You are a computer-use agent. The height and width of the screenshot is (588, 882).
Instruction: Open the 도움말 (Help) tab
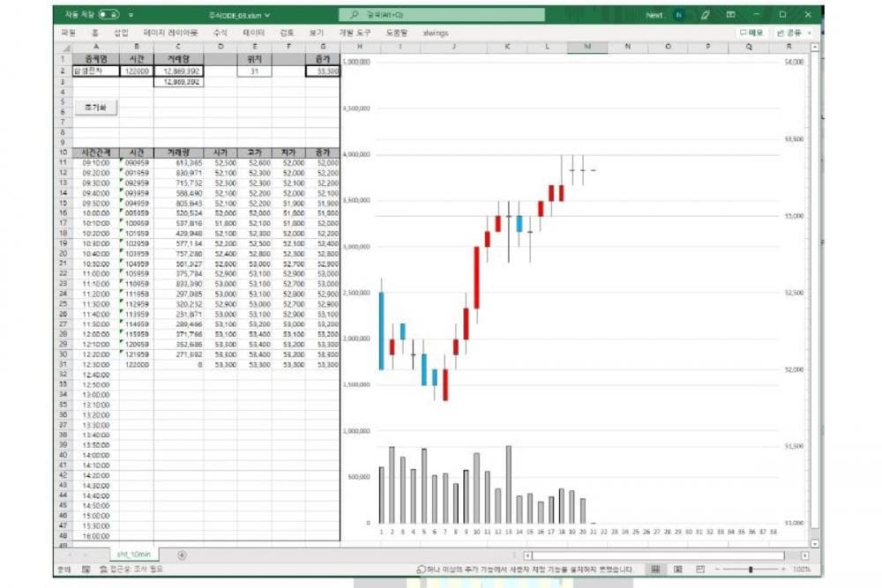[397, 33]
